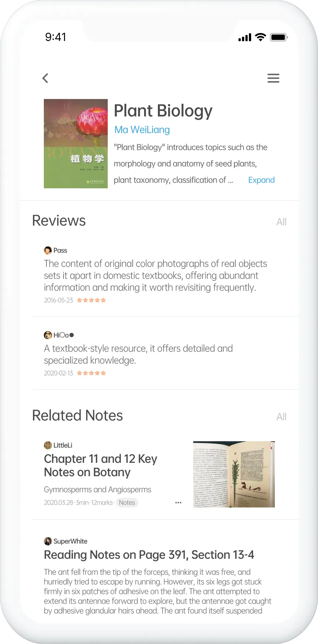Open author Ma WeiLiang's page

tap(142, 130)
